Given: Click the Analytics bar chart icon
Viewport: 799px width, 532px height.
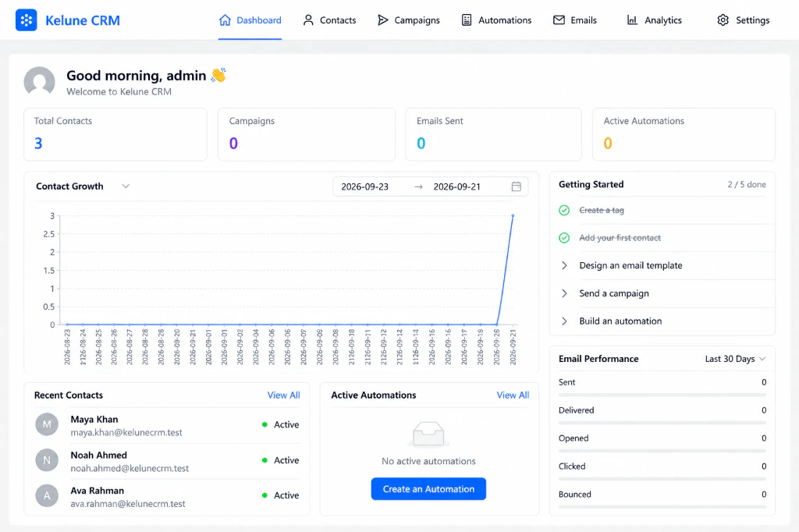Looking at the screenshot, I should coord(632,20).
